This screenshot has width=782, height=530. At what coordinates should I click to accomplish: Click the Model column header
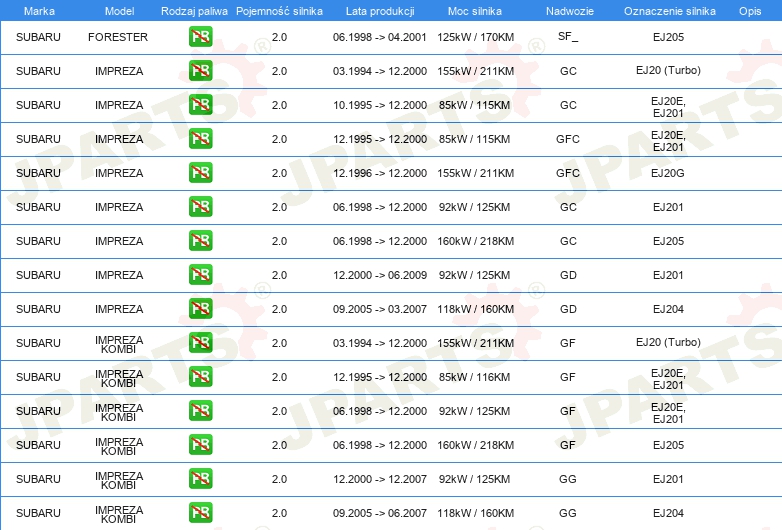(119, 11)
